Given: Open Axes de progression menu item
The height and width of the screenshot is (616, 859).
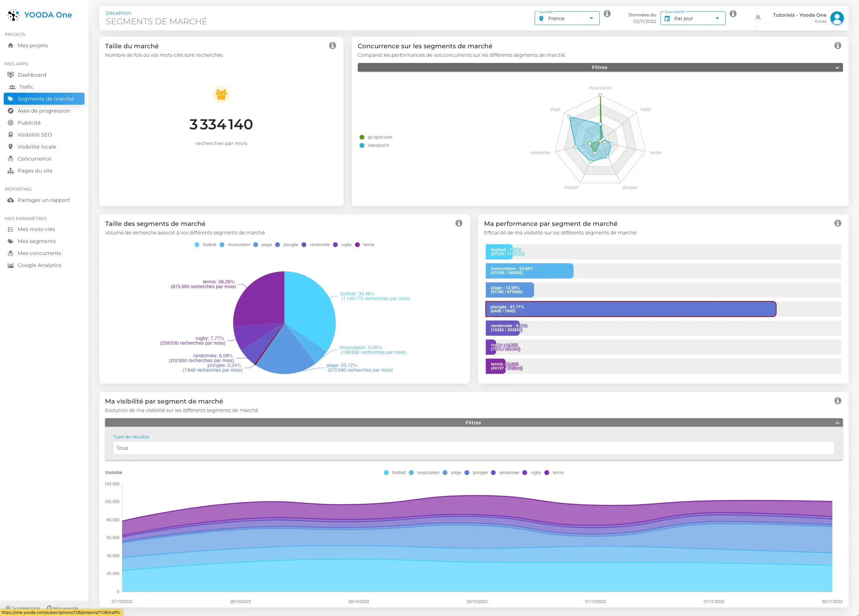Looking at the screenshot, I should 43,111.
